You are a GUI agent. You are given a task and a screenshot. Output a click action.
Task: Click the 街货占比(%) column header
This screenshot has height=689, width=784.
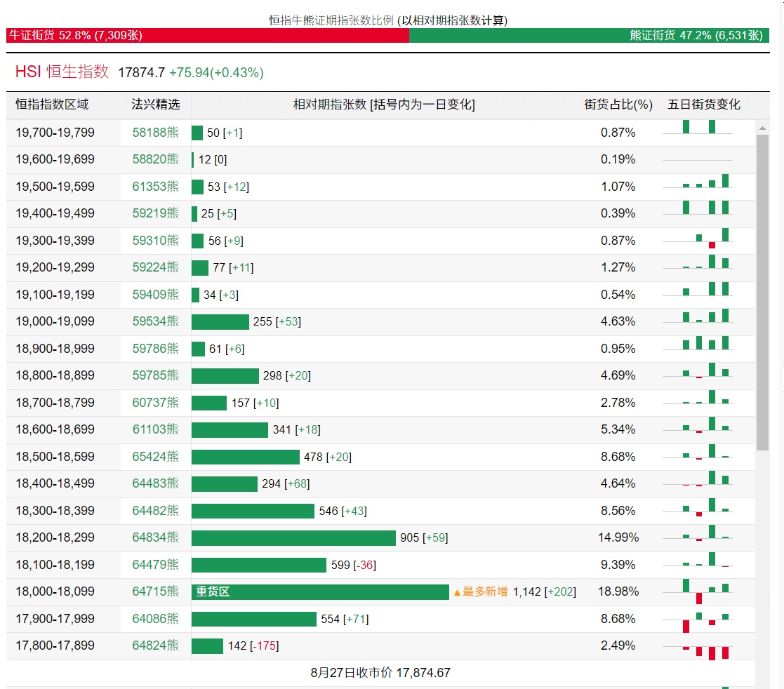coord(618,105)
